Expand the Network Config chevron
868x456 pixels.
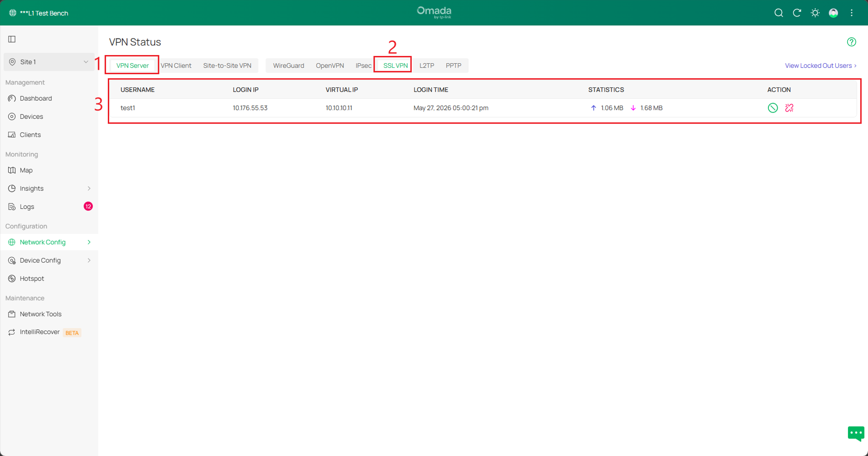coord(89,242)
